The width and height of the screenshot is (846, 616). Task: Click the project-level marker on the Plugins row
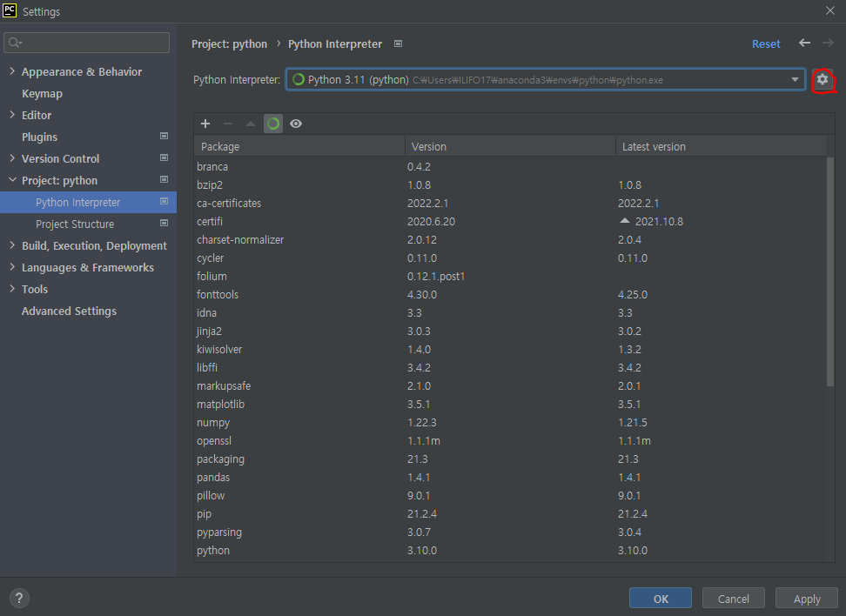pyautogui.click(x=164, y=136)
